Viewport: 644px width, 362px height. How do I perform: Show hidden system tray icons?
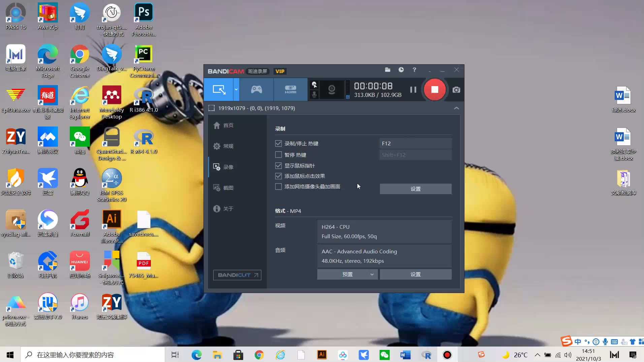[538, 355]
